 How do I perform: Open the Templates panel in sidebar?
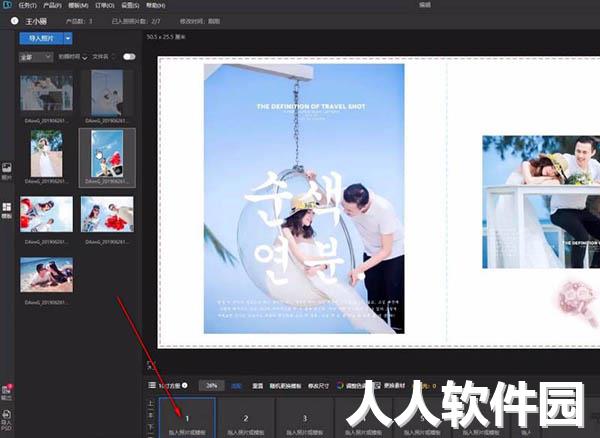pyautogui.click(x=7, y=210)
